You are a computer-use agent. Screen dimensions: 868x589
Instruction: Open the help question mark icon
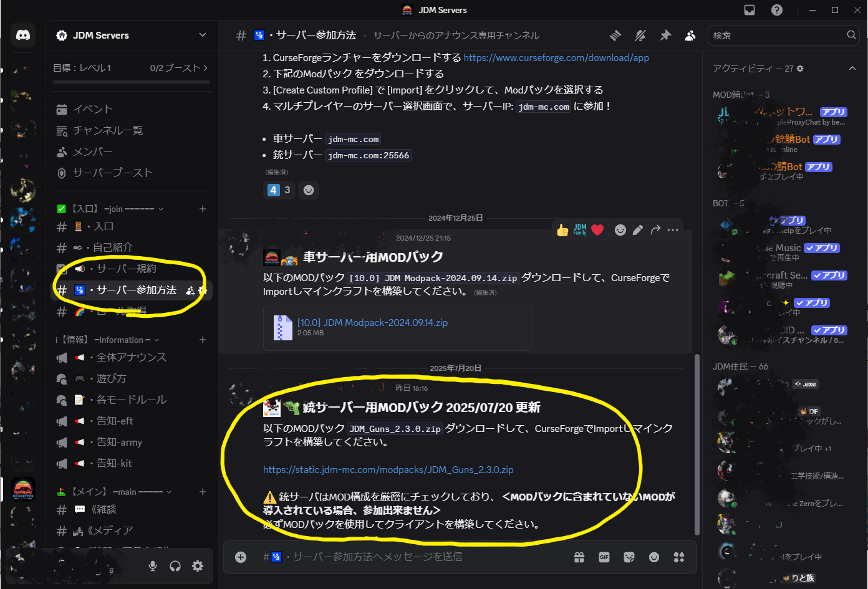[x=777, y=10]
